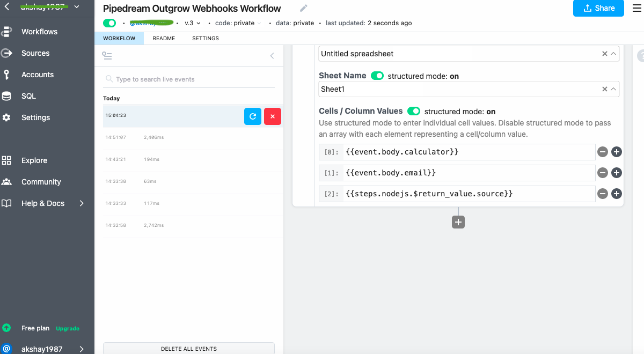The image size is (644, 354).
Task: Toggle Sheet Name structured mode
Action: click(x=377, y=76)
